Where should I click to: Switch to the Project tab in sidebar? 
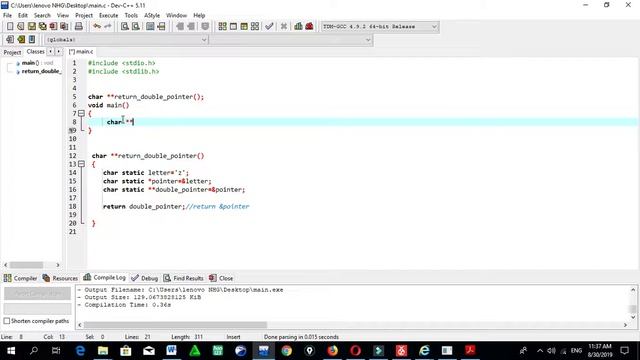pyautogui.click(x=12, y=52)
